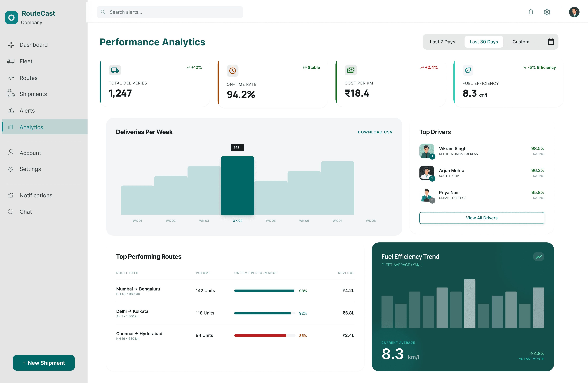Click the trend chart icon in Fuel Efficiency Trend

point(539,257)
